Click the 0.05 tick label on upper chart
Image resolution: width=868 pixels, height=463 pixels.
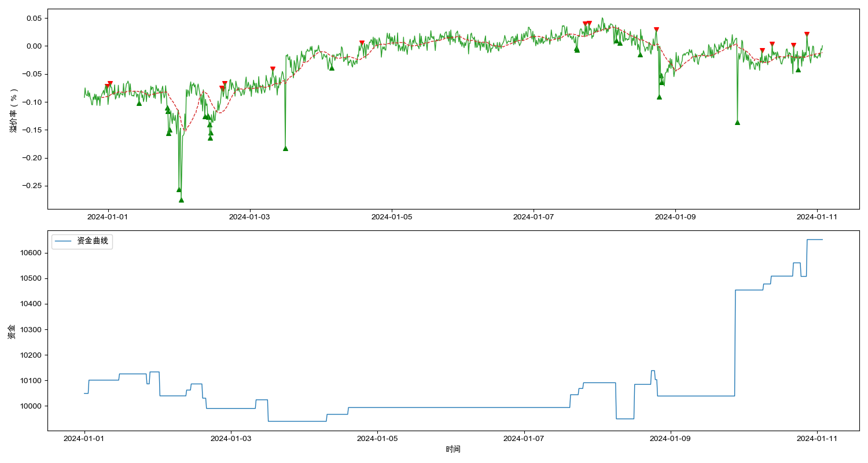point(32,19)
